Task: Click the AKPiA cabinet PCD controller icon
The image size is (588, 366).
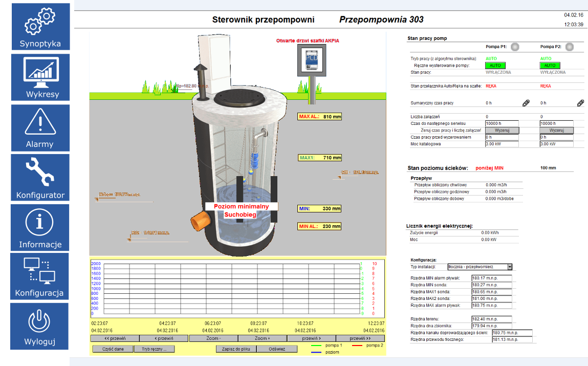Action: click(x=312, y=60)
